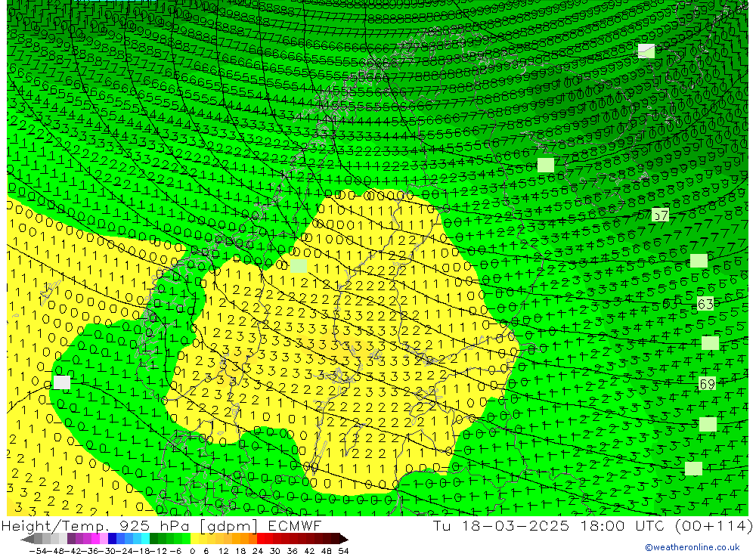The height and width of the screenshot is (554, 756).
Task: Click the contour height label '63'
Action: click(705, 305)
